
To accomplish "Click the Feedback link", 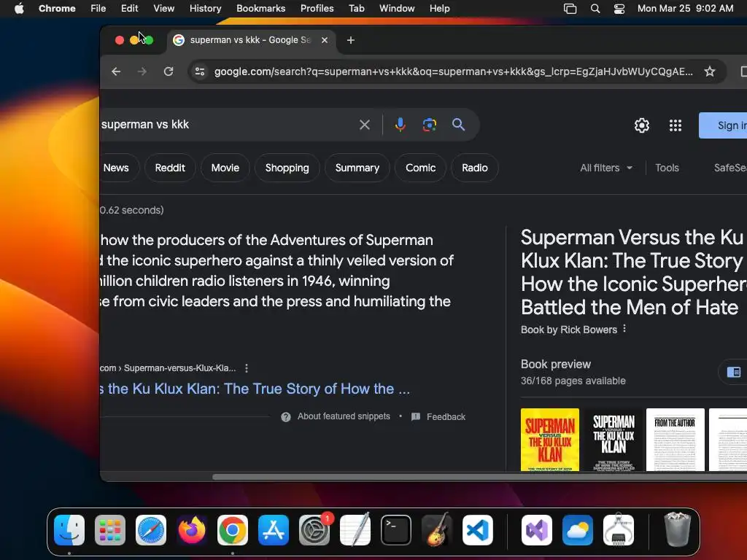I will point(446,416).
